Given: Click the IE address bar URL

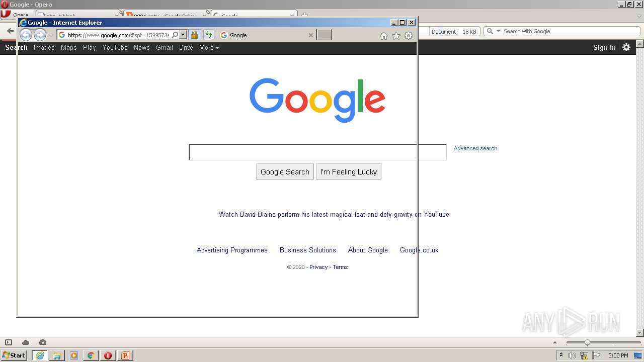Looking at the screenshot, I should coord(118,35).
